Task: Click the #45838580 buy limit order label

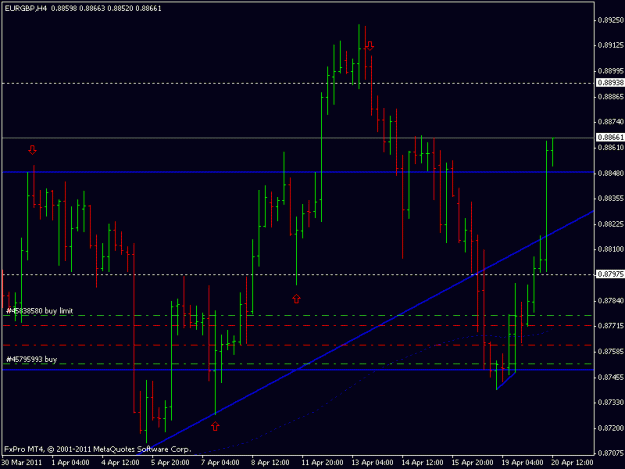Action: [x=39, y=311]
